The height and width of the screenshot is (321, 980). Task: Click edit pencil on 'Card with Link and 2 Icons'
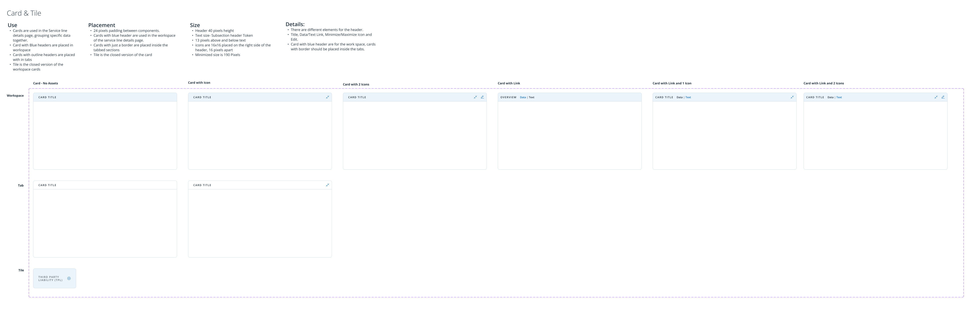943,97
